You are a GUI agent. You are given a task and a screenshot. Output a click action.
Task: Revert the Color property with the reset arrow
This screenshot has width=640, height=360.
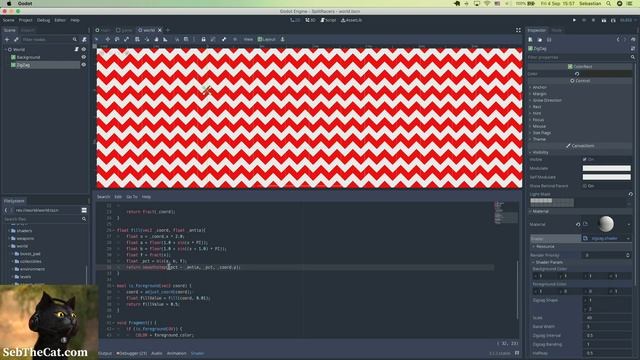577,74
